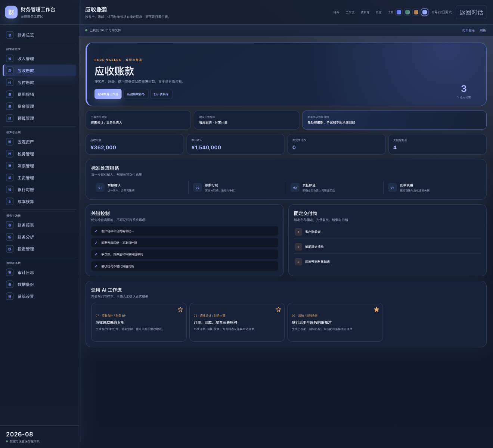Click the 返回对话 button
Viewport: 493px width, 448px height.
(471, 12)
